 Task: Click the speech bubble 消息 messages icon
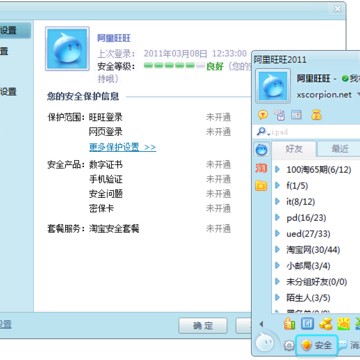[343, 345]
